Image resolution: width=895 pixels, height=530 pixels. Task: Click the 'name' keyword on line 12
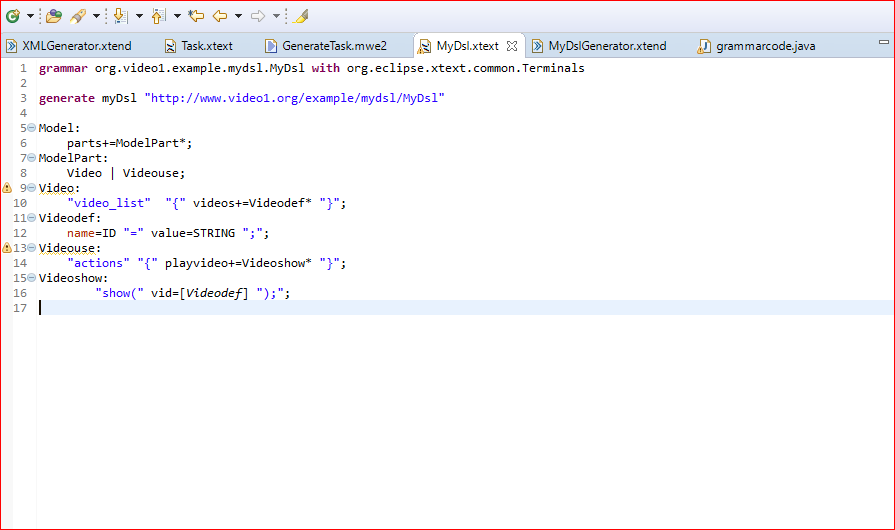(80, 233)
